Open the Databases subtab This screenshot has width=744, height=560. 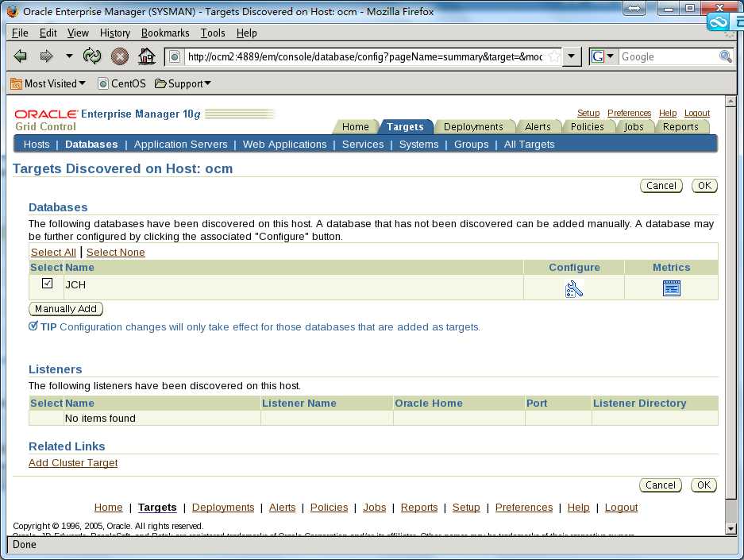pyautogui.click(x=91, y=145)
